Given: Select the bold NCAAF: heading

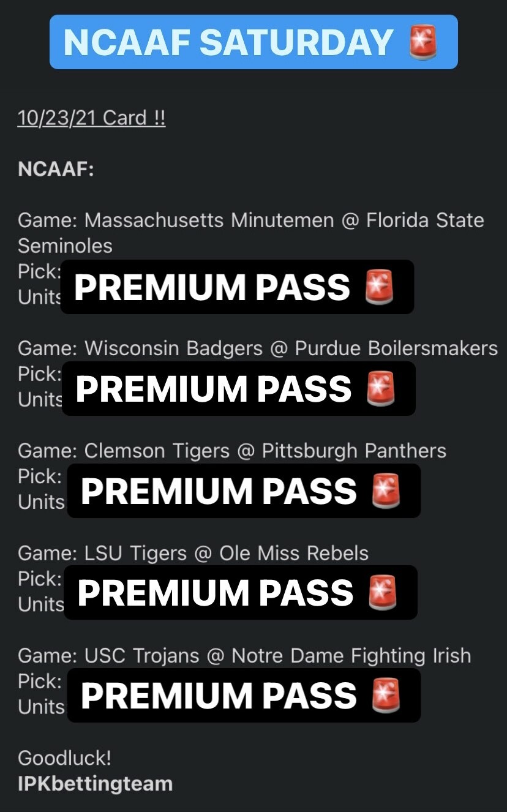Looking at the screenshot, I should pos(56,169).
